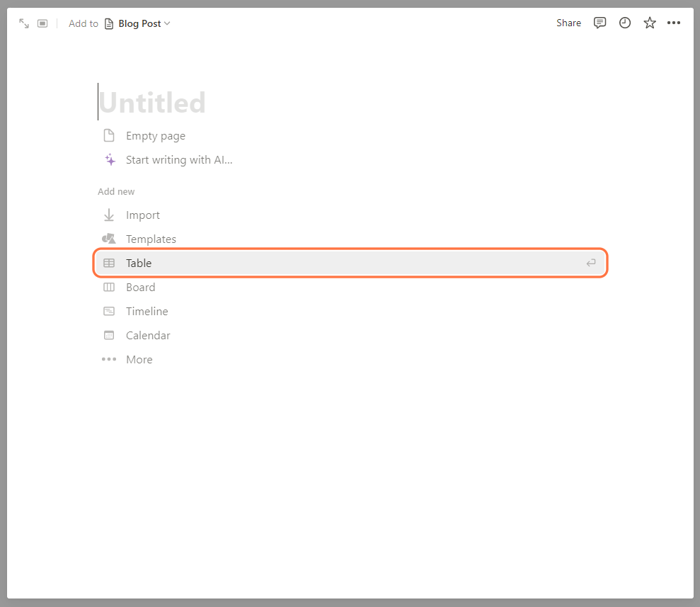Click the Blog Post page link
Image resolution: width=700 pixels, height=607 pixels.
click(137, 23)
